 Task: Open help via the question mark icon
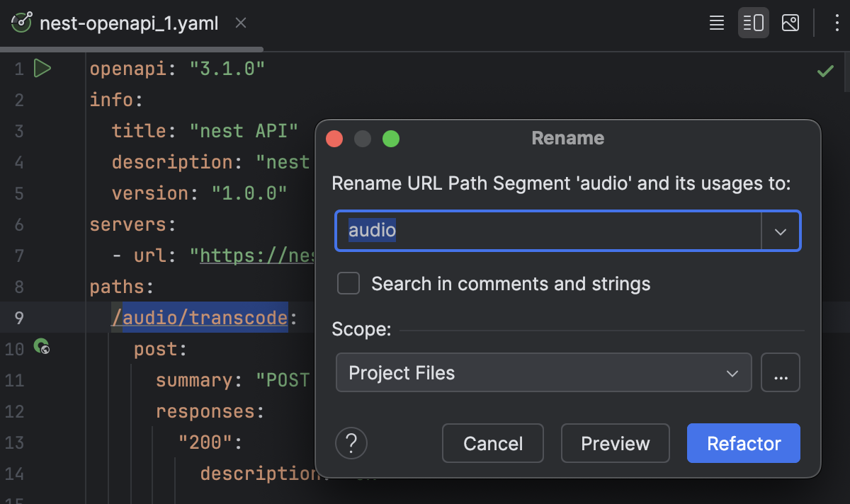click(351, 443)
